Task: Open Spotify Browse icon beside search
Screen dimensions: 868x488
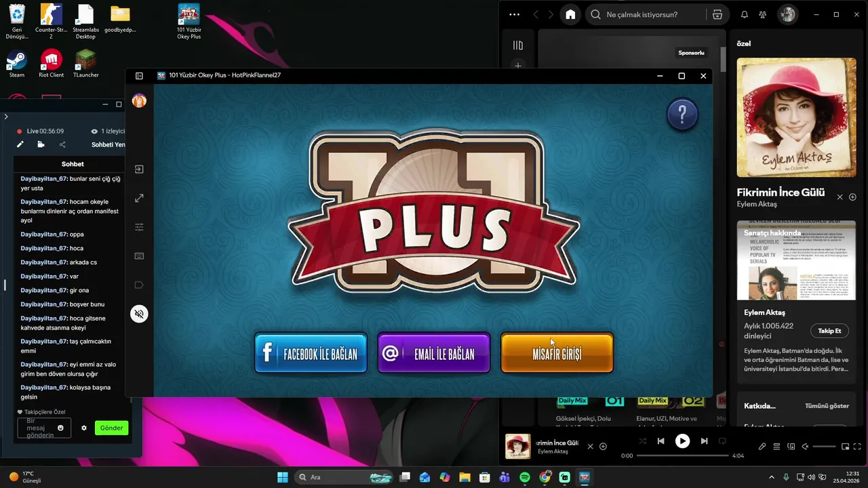Action: point(717,14)
